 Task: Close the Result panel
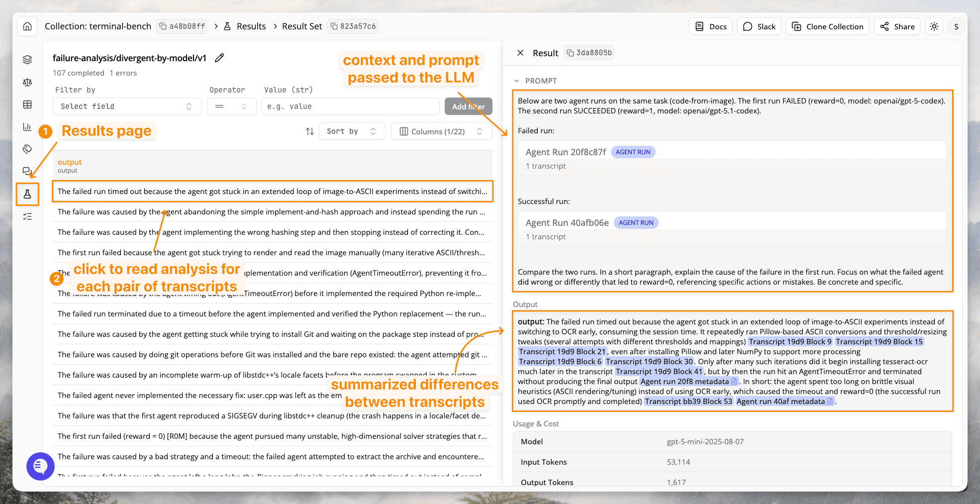pos(520,53)
